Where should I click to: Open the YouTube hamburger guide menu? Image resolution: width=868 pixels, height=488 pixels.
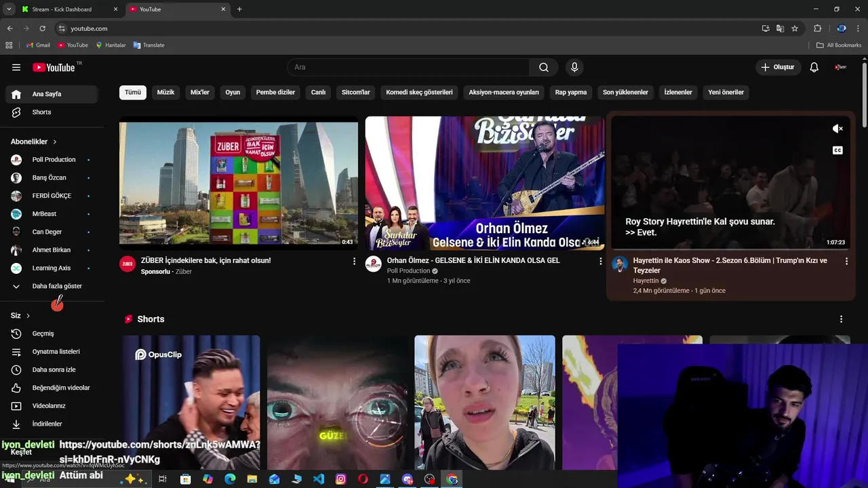pyautogui.click(x=16, y=67)
